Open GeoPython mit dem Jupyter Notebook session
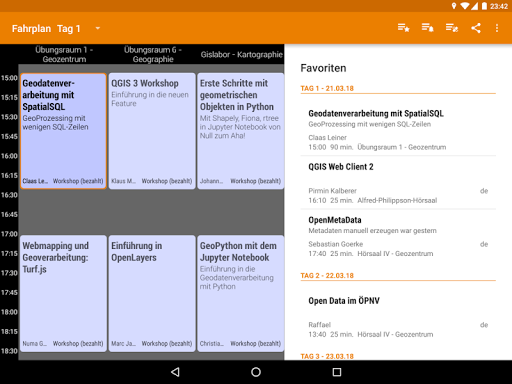The height and width of the screenshot is (384, 512). pos(241,293)
